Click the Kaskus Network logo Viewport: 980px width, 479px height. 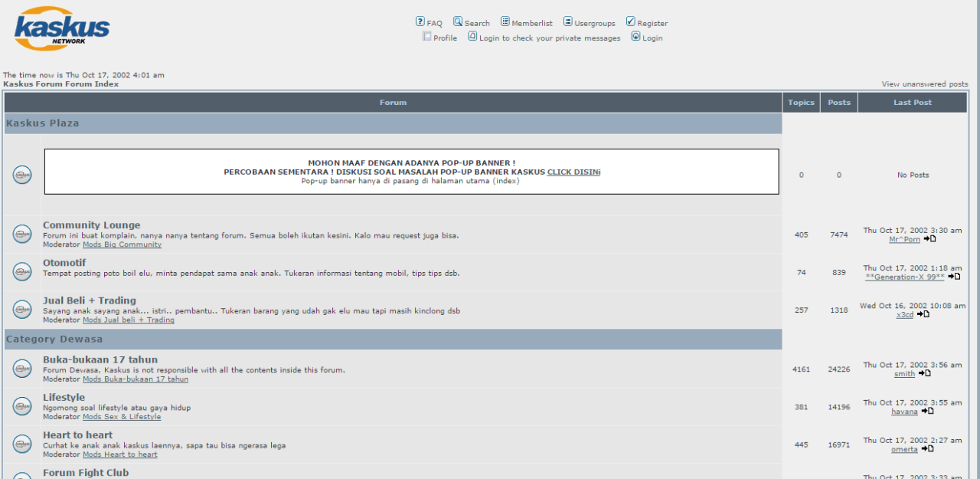[x=62, y=28]
